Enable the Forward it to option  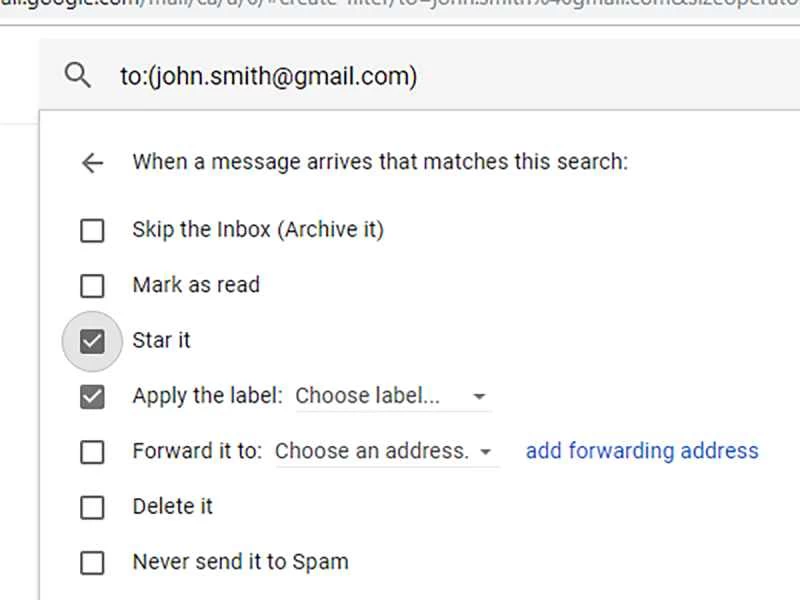tap(92, 451)
